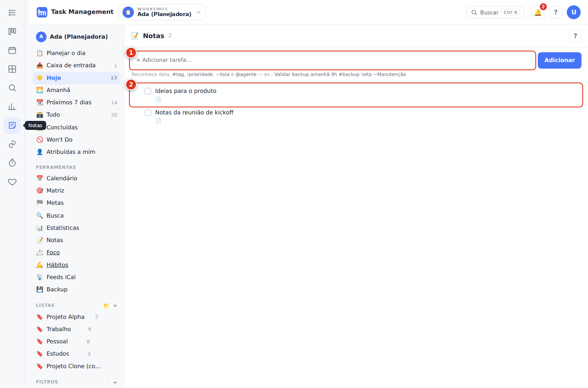Image resolution: width=588 pixels, height=388 pixels.
Task: Open the calendar icon in left rail
Action: tap(12, 50)
